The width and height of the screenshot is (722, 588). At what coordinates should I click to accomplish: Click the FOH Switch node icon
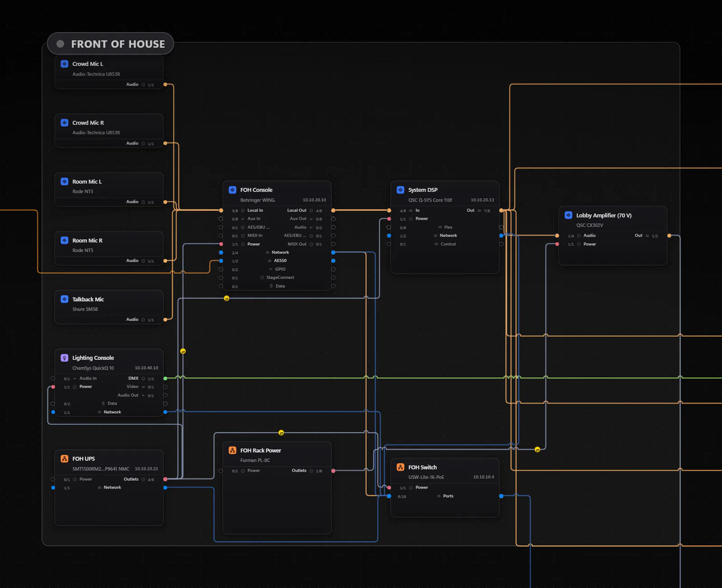[400, 467]
